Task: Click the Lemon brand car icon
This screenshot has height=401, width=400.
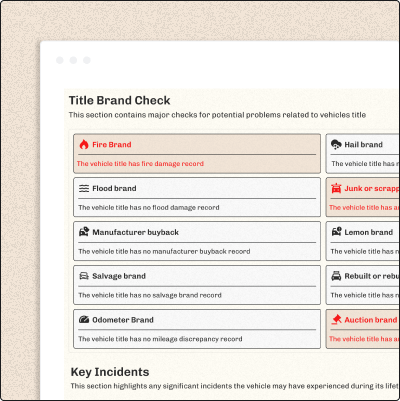Action: (x=336, y=232)
